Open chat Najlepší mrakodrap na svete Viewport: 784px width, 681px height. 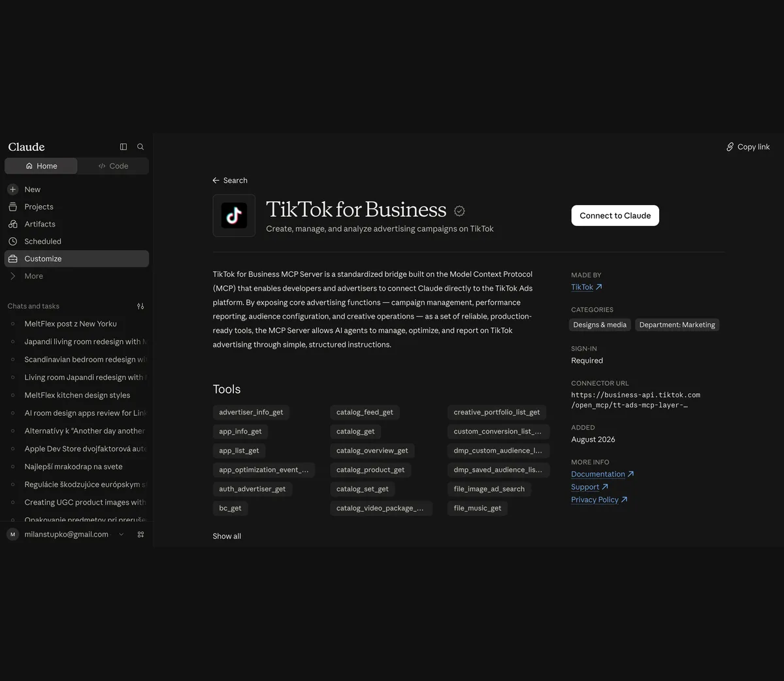click(76, 467)
